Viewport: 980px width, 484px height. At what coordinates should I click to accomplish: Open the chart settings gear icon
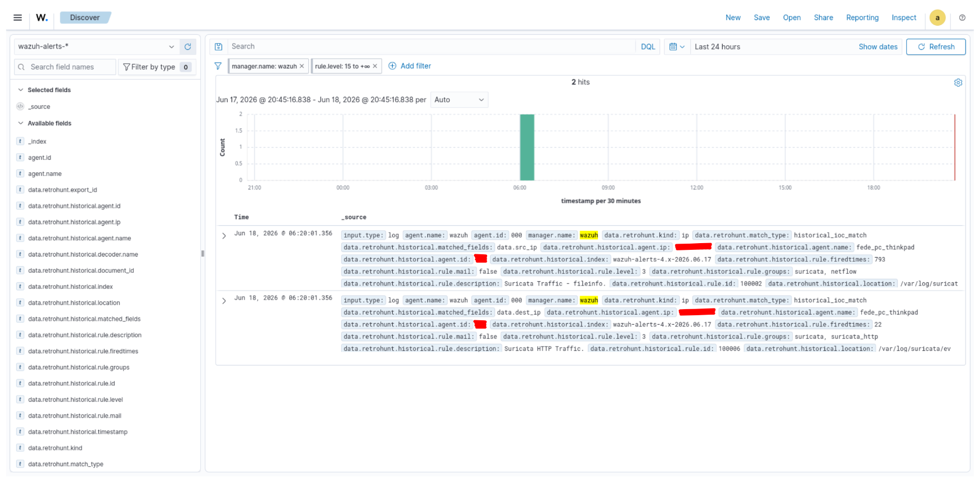(x=958, y=83)
